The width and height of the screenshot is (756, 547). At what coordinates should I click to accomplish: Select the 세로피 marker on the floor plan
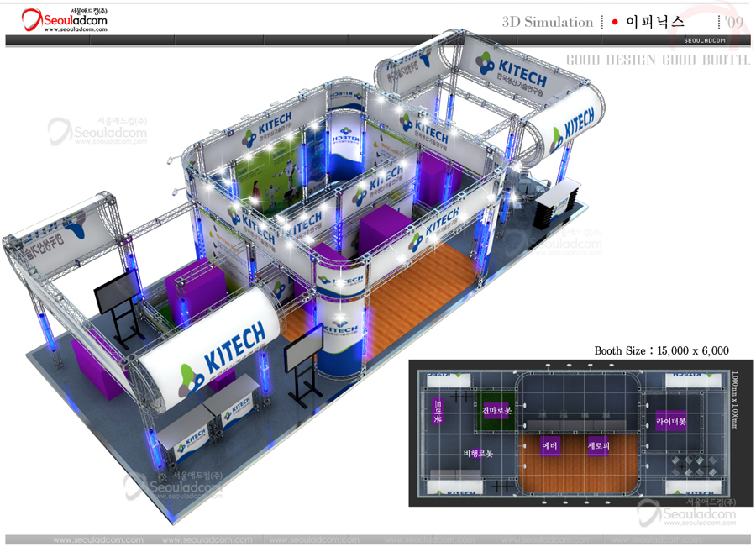pyautogui.click(x=598, y=445)
